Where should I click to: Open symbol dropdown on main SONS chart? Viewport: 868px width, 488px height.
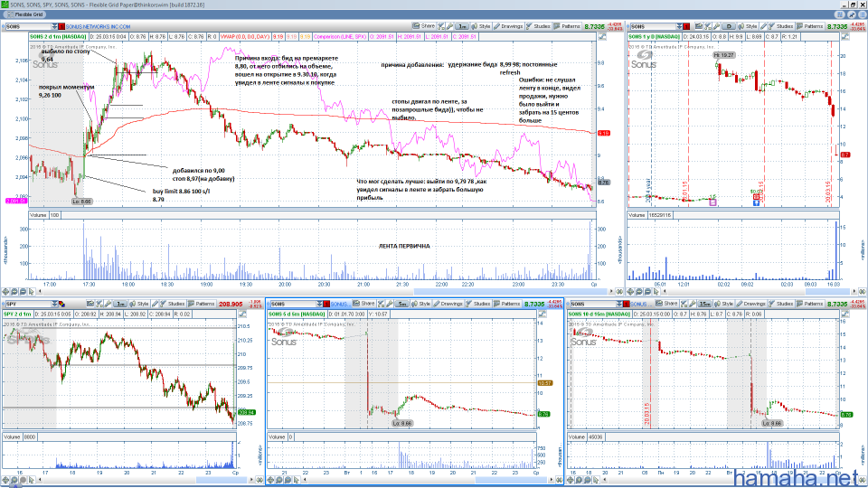[54, 26]
